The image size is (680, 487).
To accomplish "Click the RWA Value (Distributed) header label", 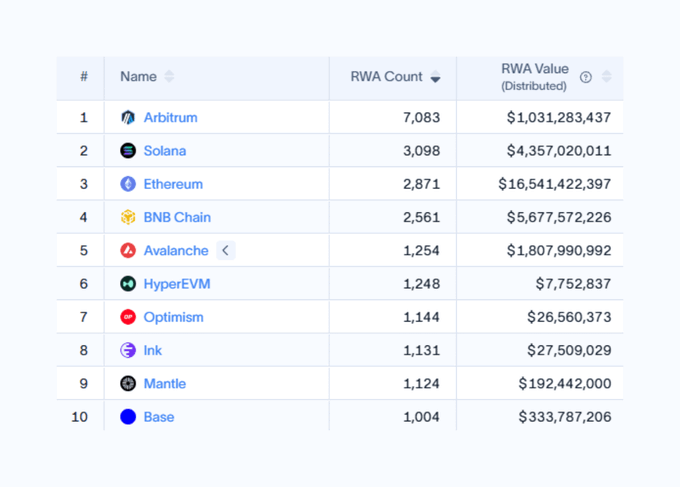I will [x=535, y=77].
